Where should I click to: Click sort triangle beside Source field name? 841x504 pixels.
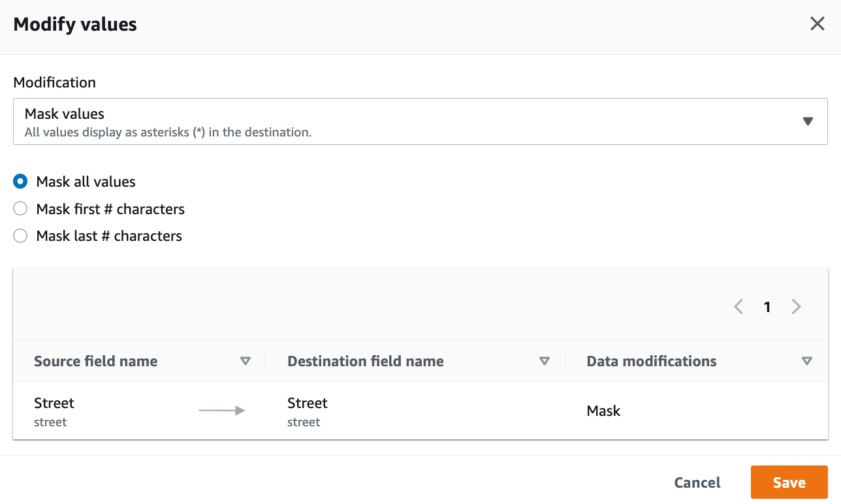click(x=246, y=361)
